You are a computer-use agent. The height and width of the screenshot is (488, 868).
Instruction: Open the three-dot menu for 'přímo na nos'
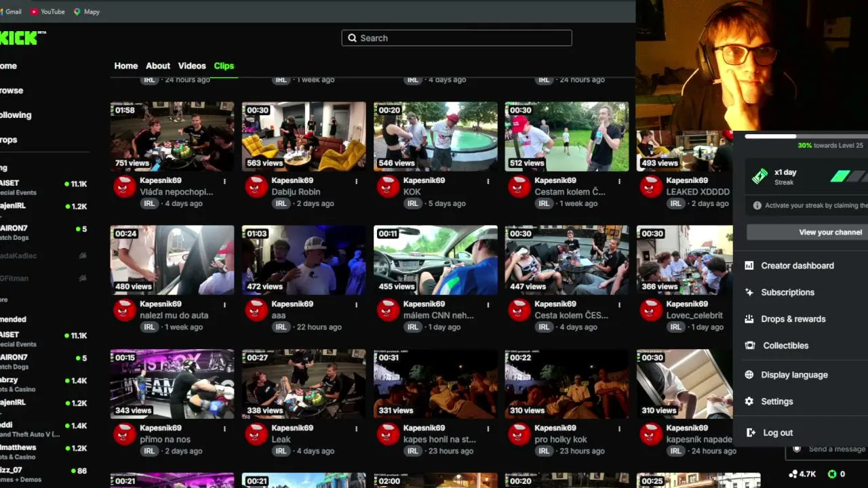tap(224, 429)
